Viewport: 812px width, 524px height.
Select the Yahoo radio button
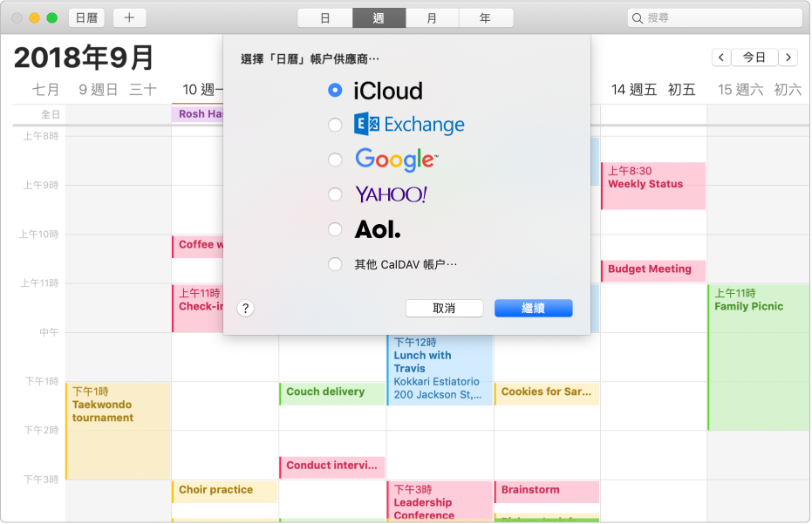point(335,194)
